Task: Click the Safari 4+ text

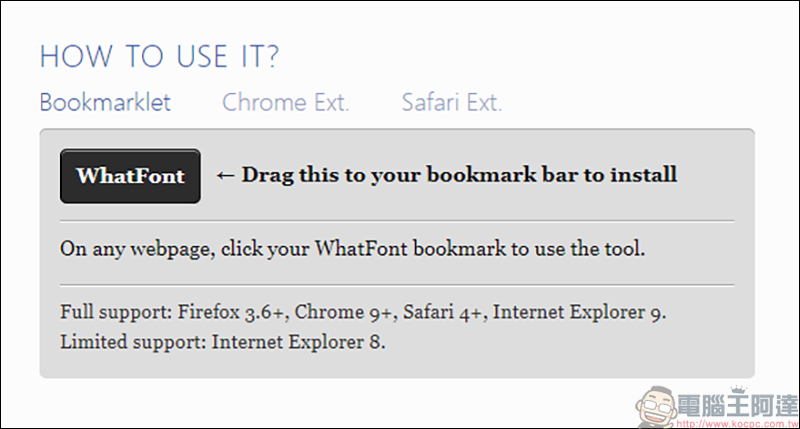Action: point(445,312)
